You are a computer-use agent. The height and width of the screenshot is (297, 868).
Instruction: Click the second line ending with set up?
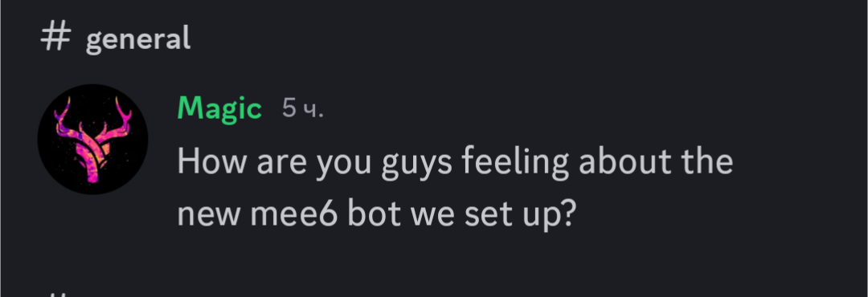pos(377,214)
